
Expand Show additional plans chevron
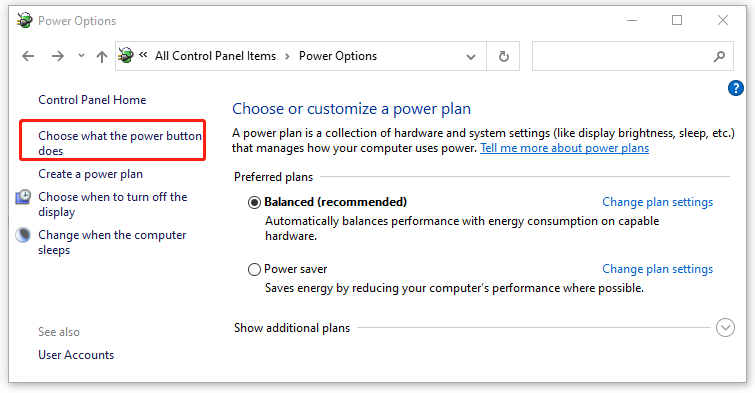tap(725, 328)
